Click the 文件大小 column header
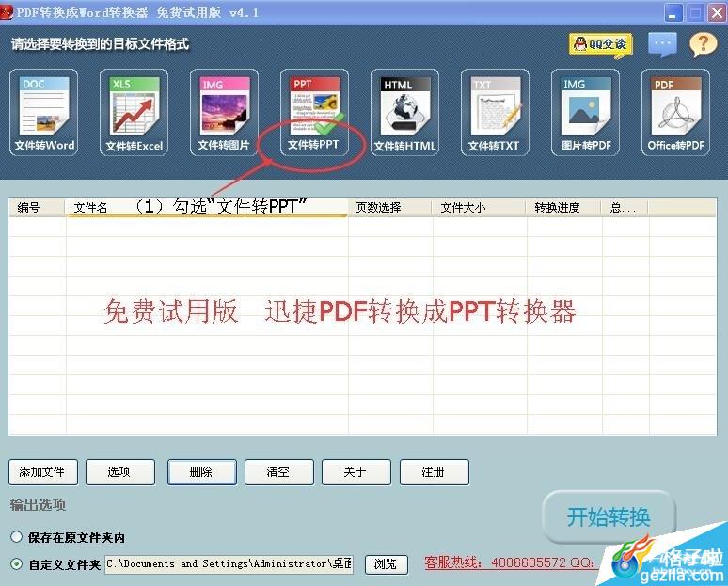 click(x=479, y=208)
